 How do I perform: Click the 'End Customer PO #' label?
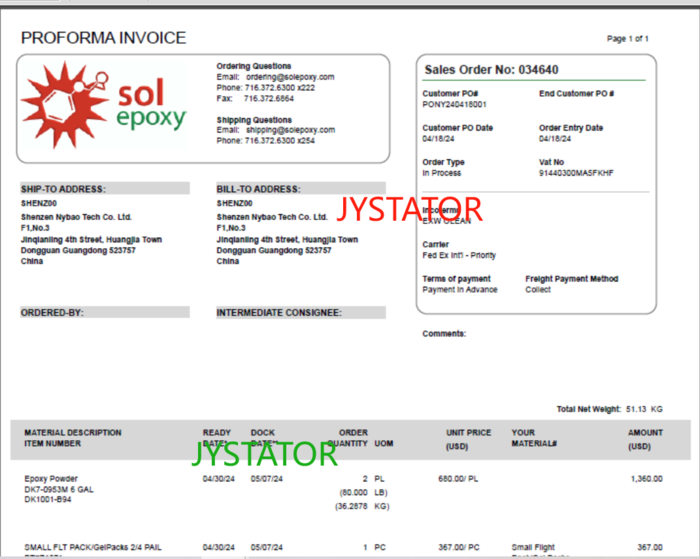click(x=576, y=93)
